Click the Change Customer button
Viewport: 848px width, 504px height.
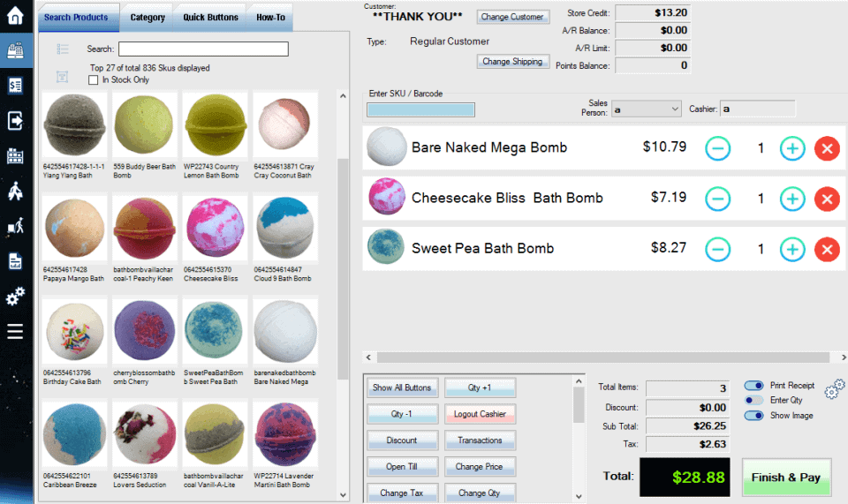click(512, 17)
